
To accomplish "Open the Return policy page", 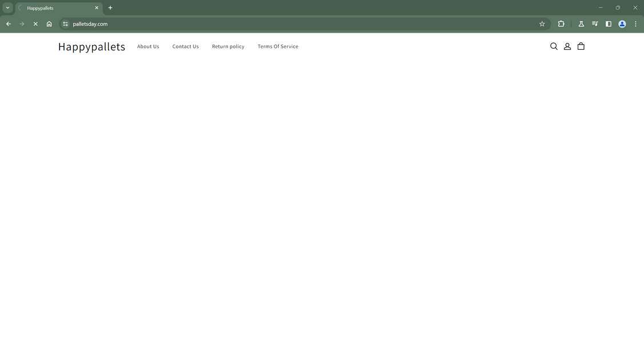I will (228, 46).
